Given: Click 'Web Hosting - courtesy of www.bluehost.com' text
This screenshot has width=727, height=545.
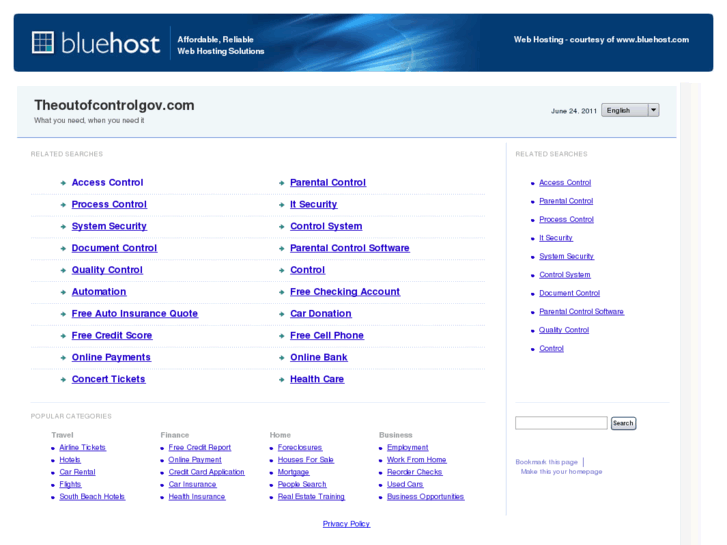Looking at the screenshot, I should [x=601, y=40].
